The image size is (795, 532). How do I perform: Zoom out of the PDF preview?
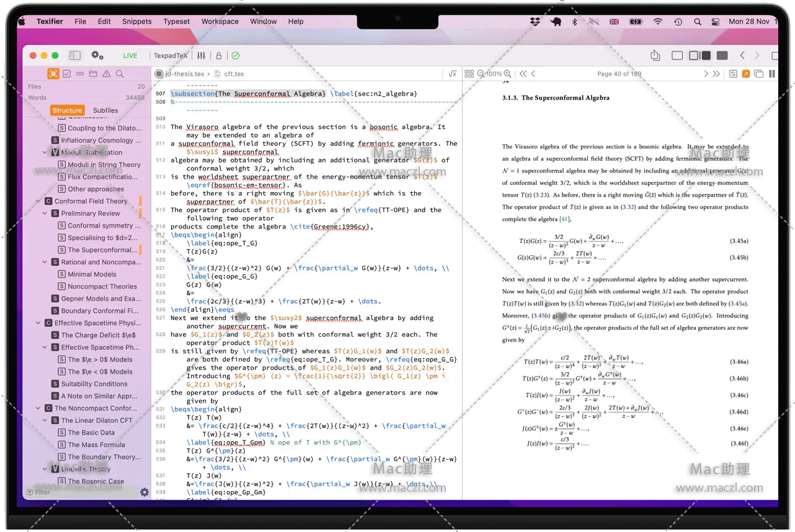click(x=481, y=74)
